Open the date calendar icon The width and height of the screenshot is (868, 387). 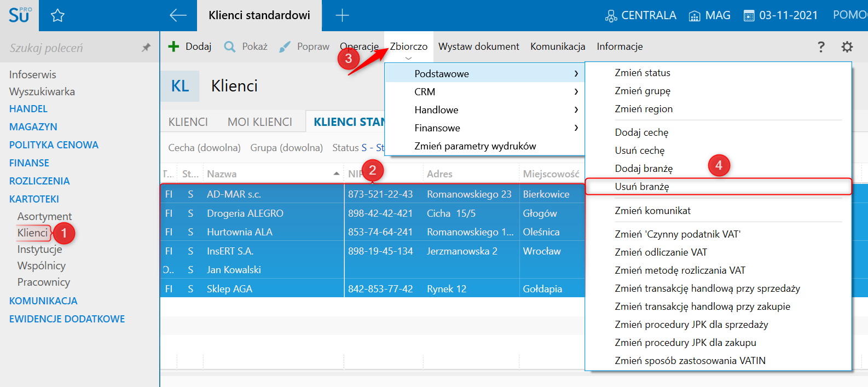tap(749, 16)
